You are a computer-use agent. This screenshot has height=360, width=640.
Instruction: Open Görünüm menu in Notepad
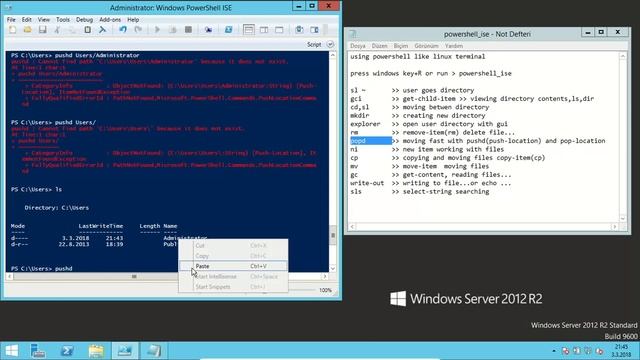[x=426, y=46]
